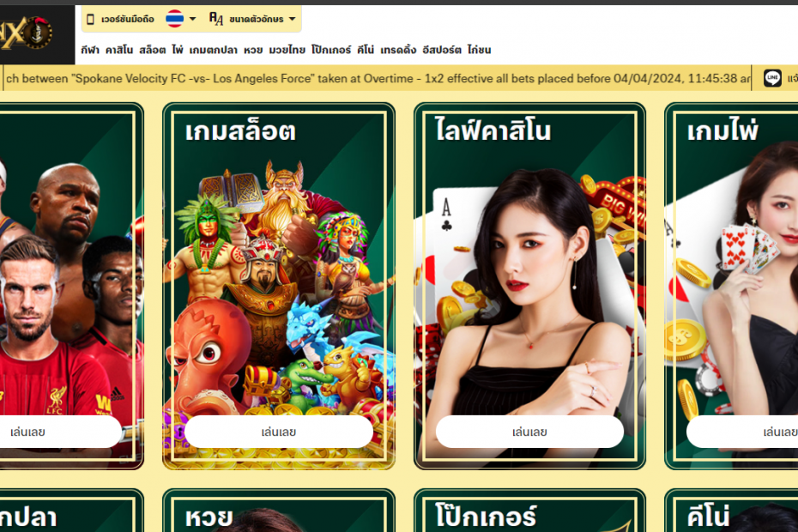Open the อีสปอร์ต menu item
Screen dimensions: 798x532
coord(442,50)
